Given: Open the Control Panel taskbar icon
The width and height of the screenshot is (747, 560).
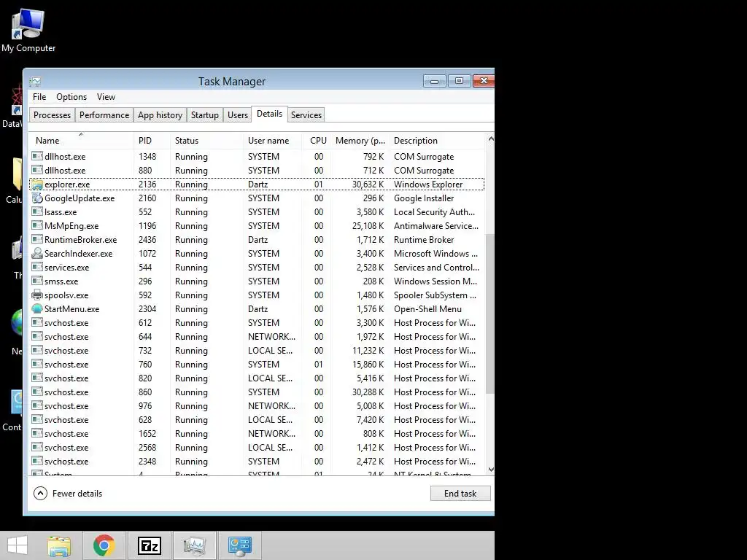Looking at the screenshot, I should click(239, 545).
